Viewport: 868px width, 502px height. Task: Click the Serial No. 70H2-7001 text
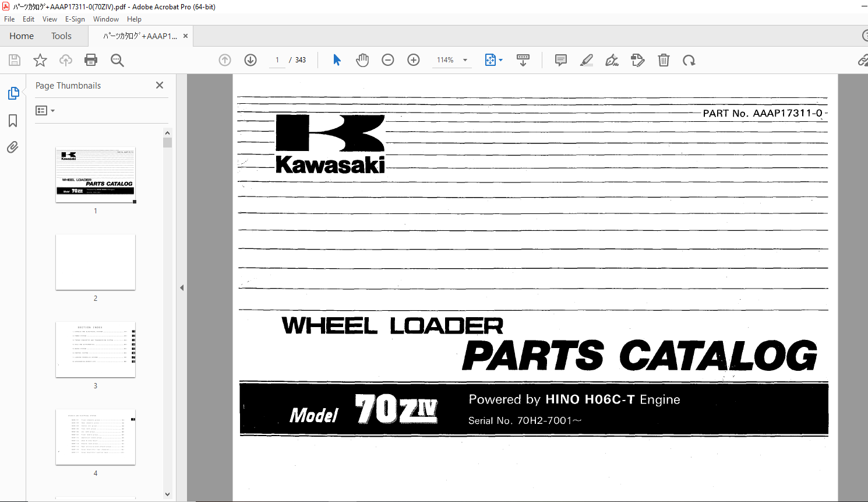524,420
